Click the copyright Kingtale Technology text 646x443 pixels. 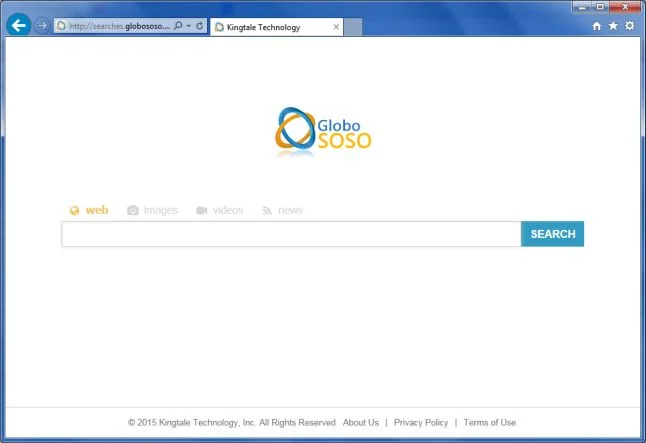coord(232,422)
